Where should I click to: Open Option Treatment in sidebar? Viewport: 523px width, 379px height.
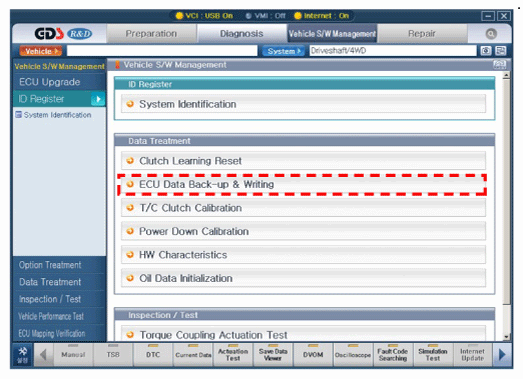point(59,265)
